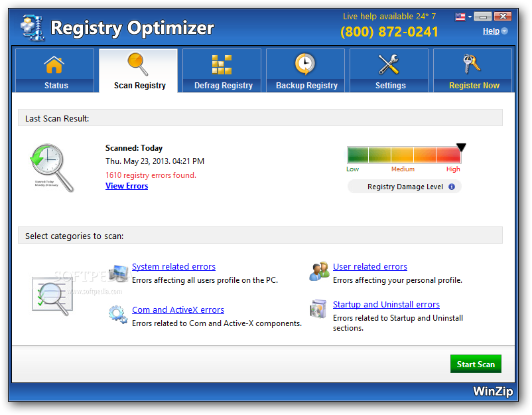This screenshot has width=532, height=415.
Task: Select the Register Now tab
Action: tap(472, 70)
